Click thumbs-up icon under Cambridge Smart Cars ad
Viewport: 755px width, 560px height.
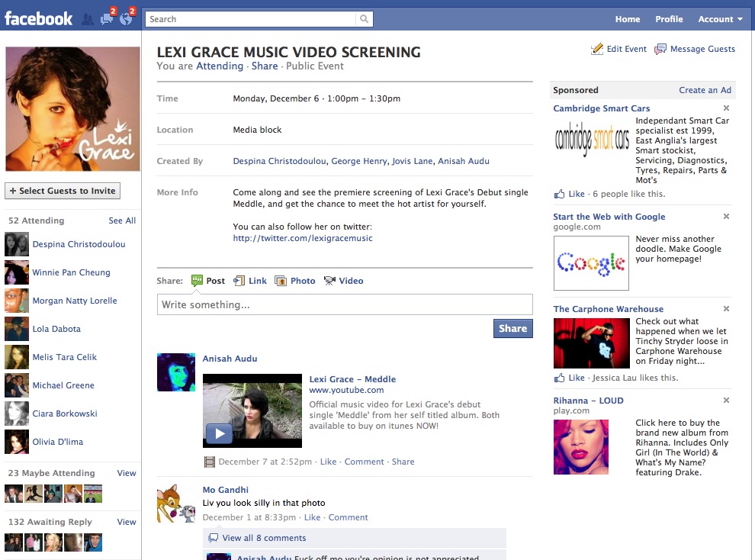tap(559, 194)
